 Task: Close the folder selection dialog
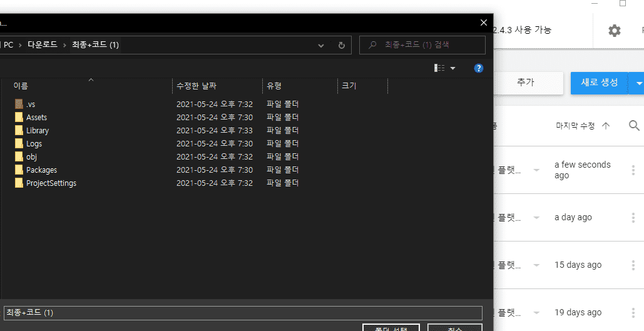[x=483, y=23]
